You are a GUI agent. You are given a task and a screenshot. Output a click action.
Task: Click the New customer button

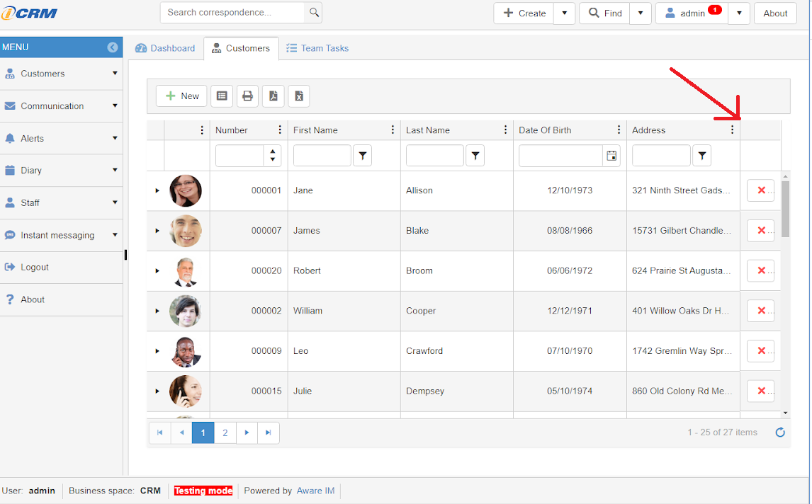click(182, 96)
